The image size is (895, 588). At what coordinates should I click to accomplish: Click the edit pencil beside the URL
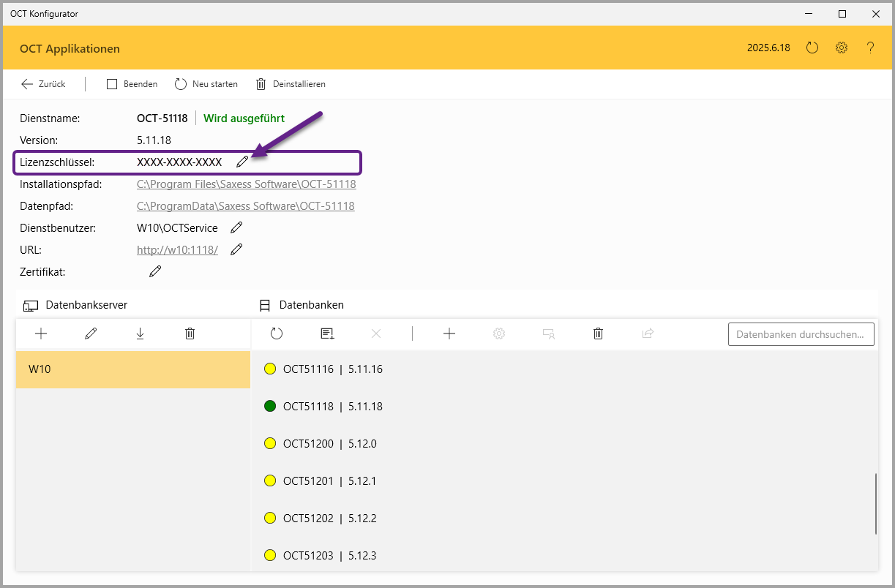pyautogui.click(x=236, y=250)
